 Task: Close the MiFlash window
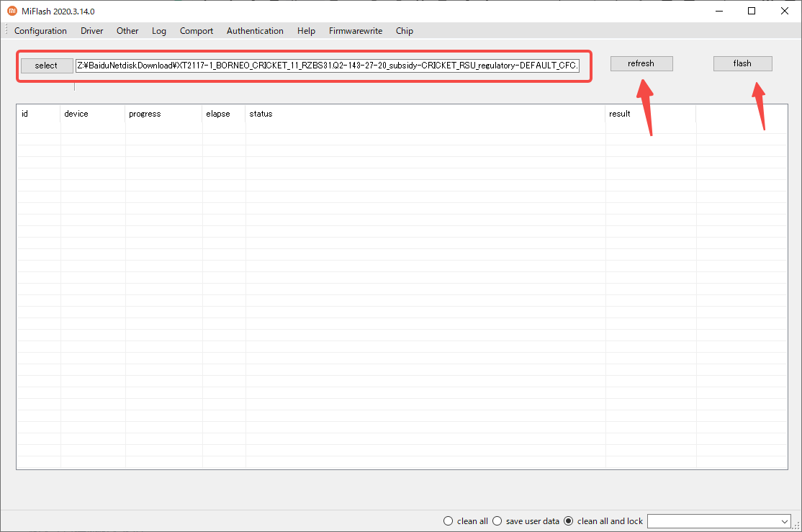tap(785, 12)
